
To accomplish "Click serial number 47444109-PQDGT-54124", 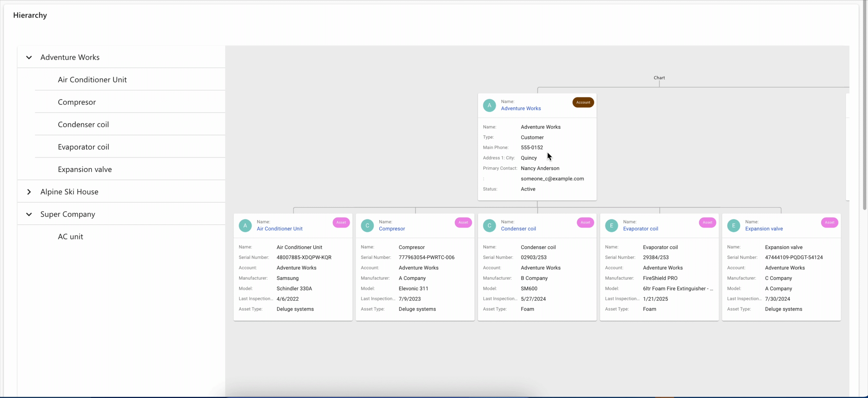I will click(x=794, y=257).
